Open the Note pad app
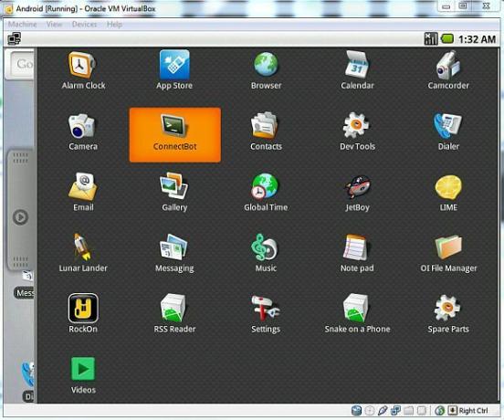This screenshot has width=504, height=420. [357, 253]
